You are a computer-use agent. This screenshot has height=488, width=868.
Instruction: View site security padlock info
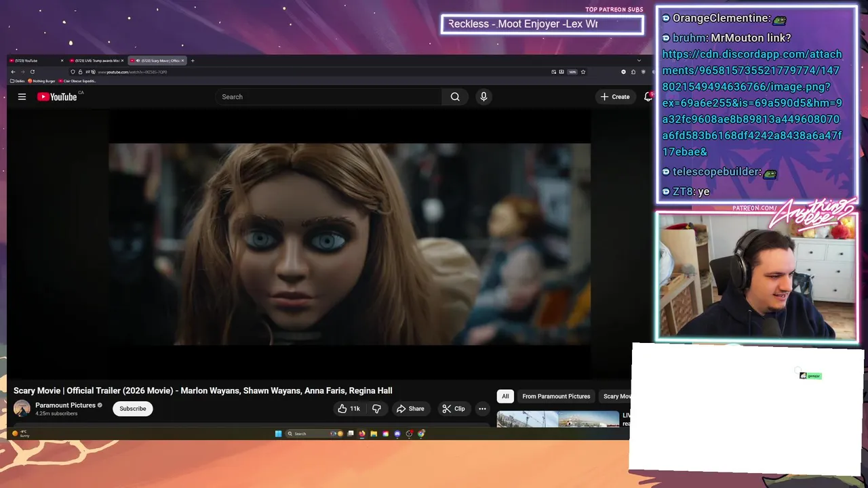pos(80,72)
